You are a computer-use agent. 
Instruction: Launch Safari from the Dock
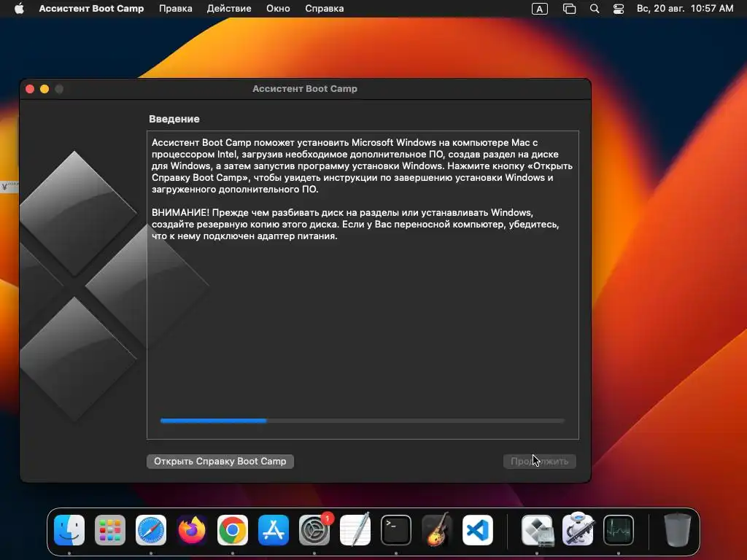[x=151, y=530]
